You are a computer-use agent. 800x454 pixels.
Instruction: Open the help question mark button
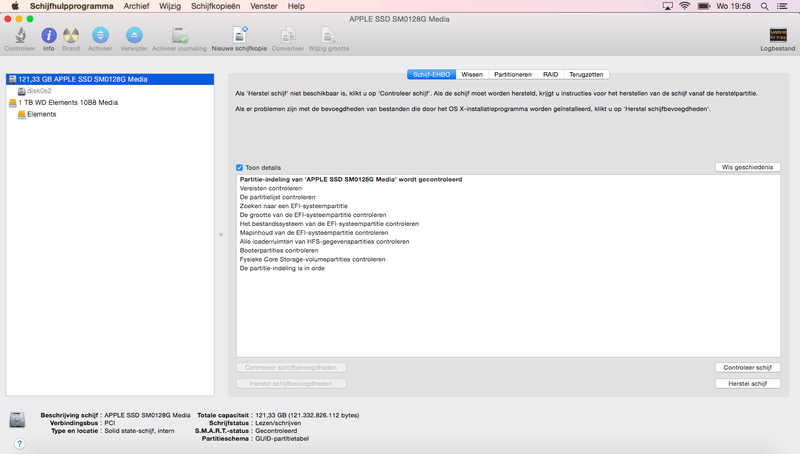coord(19,444)
